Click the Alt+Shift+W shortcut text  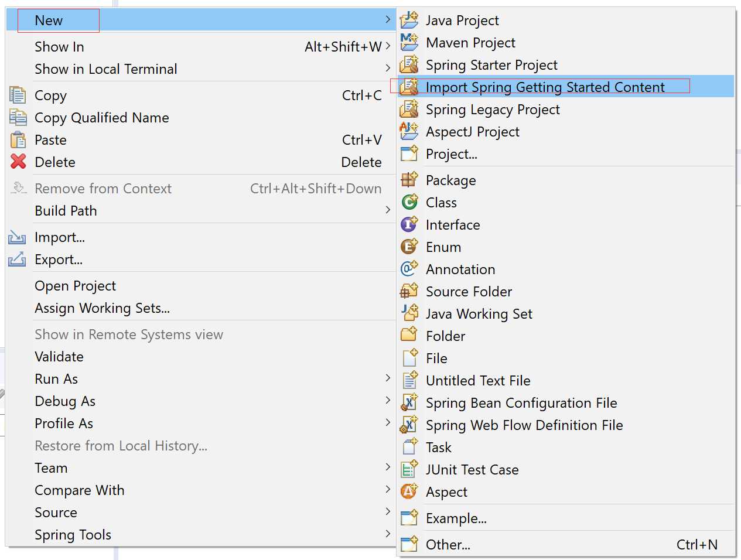[343, 47]
